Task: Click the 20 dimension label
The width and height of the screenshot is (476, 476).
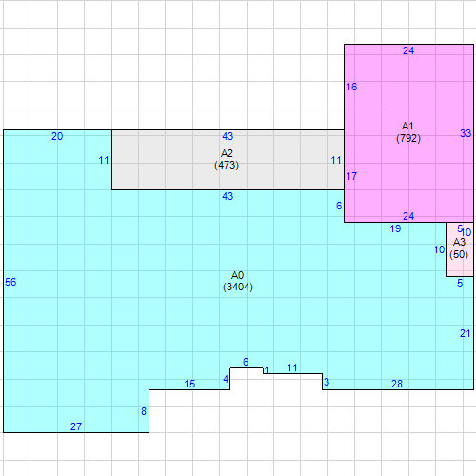Action: click(x=57, y=136)
